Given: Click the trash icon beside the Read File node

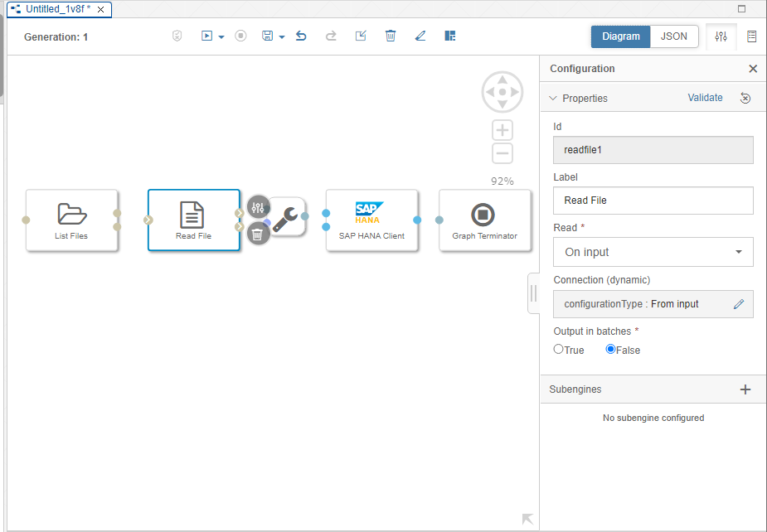Looking at the screenshot, I should (258, 235).
